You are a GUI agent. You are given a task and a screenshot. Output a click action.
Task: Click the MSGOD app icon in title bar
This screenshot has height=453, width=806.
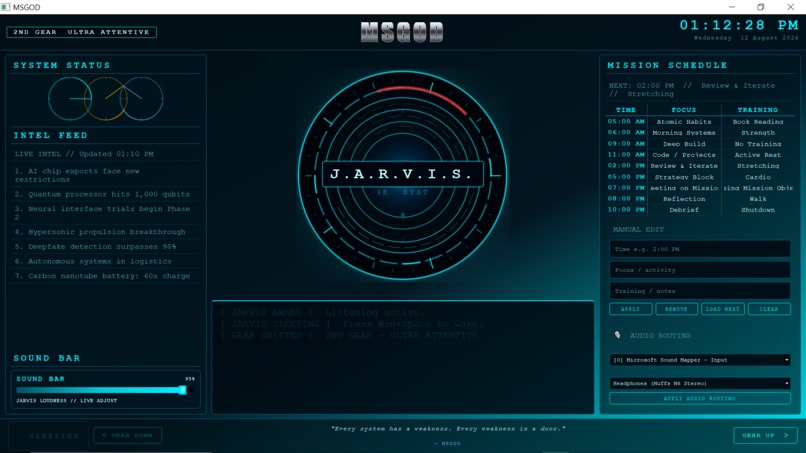tap(6, 7)
